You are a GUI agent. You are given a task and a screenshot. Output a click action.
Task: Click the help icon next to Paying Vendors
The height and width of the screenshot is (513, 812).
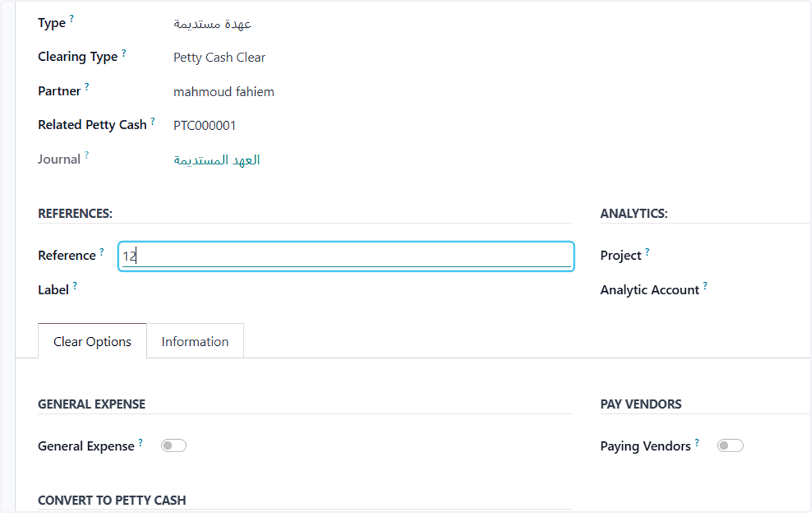pos(697,443)
